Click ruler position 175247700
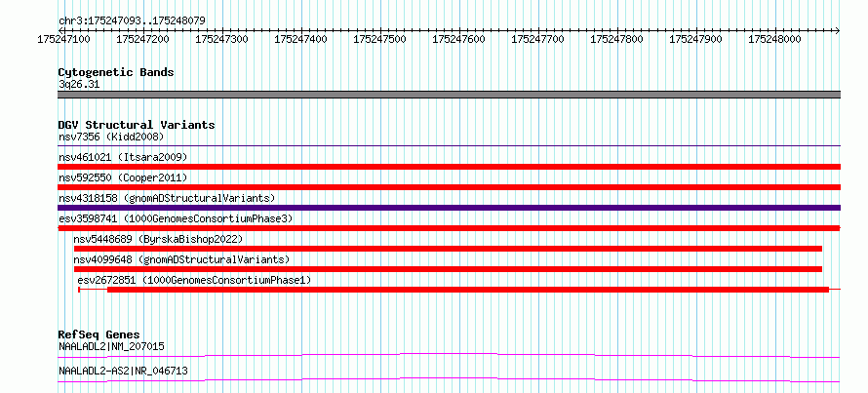Viewport: 868px width, 393px height. pyautogui.click(x=538, y=39)
